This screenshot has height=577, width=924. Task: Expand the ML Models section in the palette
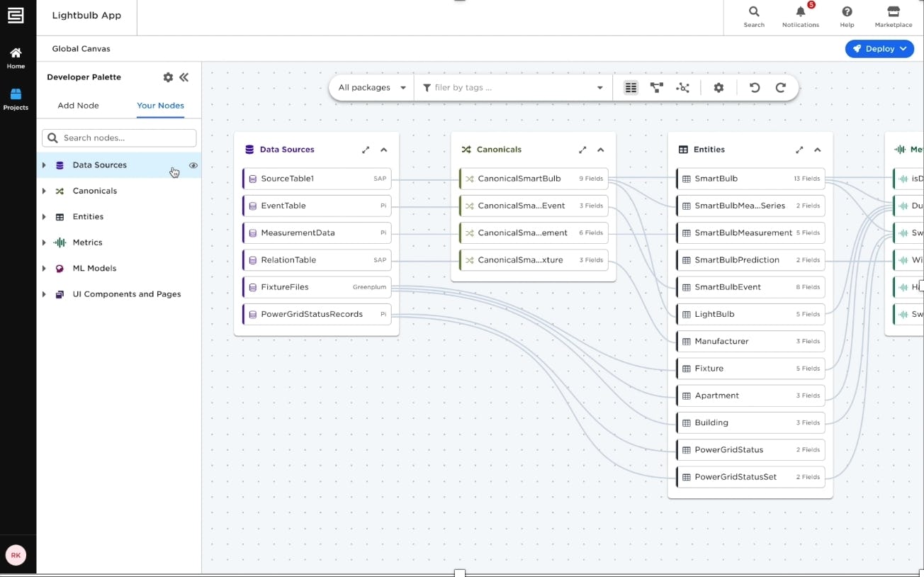point(43,268)
